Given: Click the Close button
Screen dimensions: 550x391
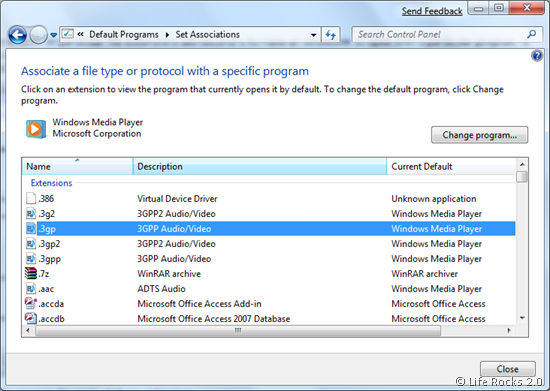Looking at the screenshot, I should (507, 369).
